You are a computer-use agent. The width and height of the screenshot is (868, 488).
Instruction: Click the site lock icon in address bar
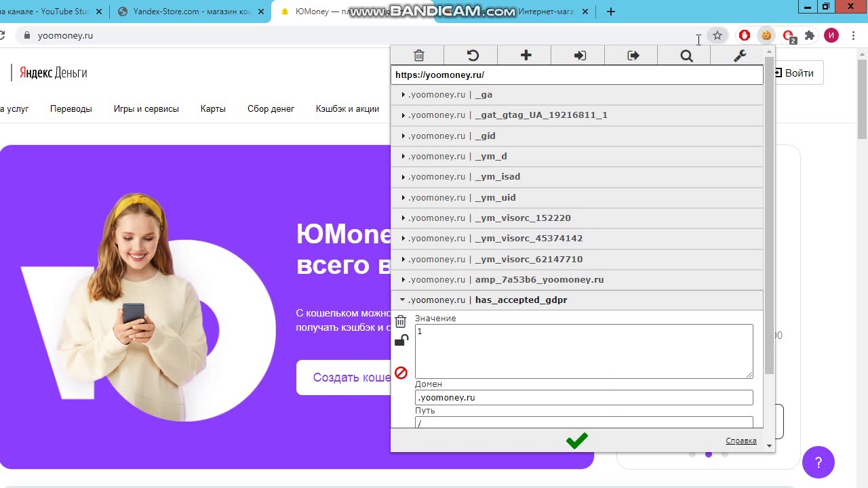coord(26,35)
